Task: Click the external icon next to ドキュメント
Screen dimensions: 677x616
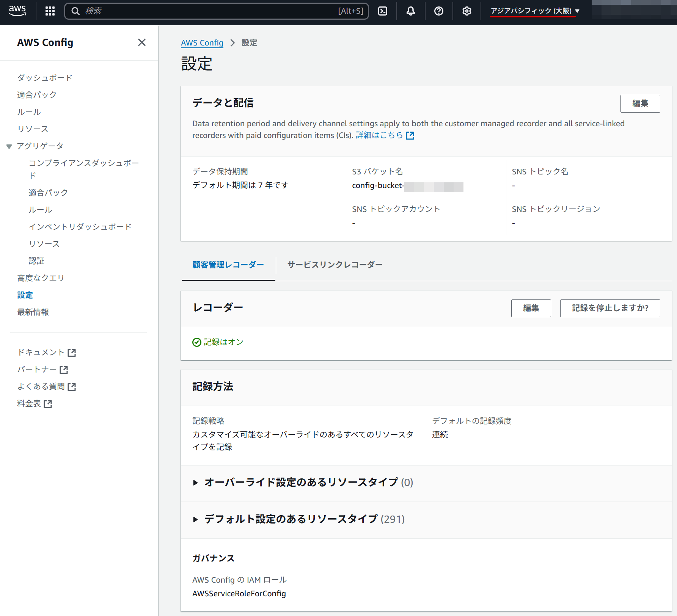Action: (x=72, y=353)
